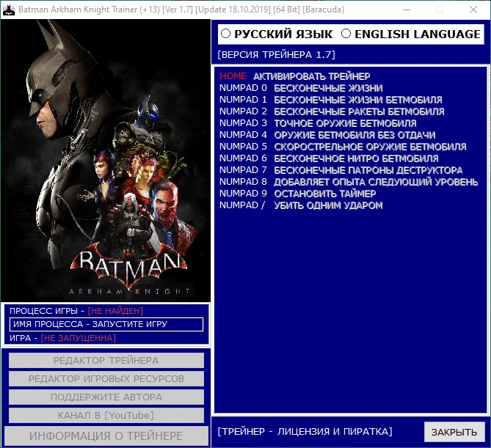
Task: Click the Batman title bar app icon
Action: (x=9, y=10)
